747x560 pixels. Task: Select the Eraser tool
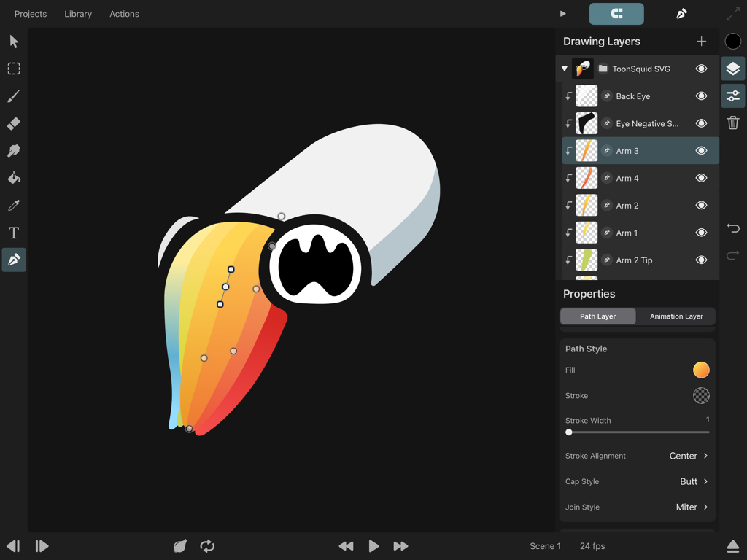click(13, 123)
